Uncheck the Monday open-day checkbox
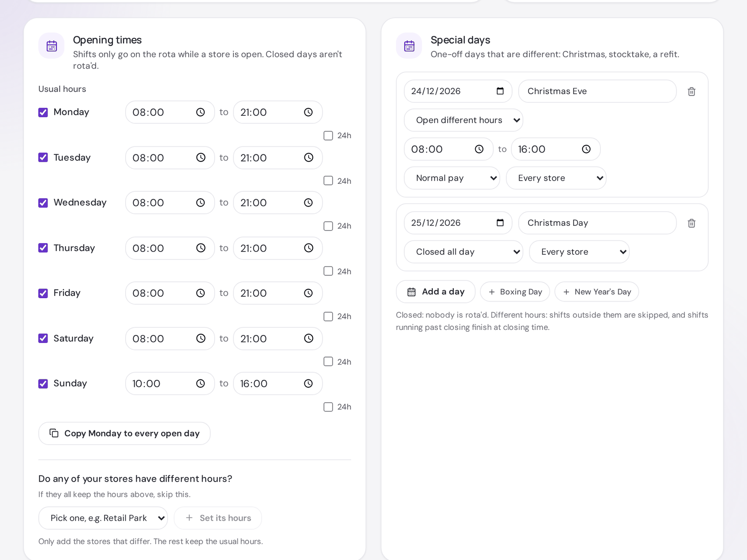747x560 pixels. pos(43,112)
